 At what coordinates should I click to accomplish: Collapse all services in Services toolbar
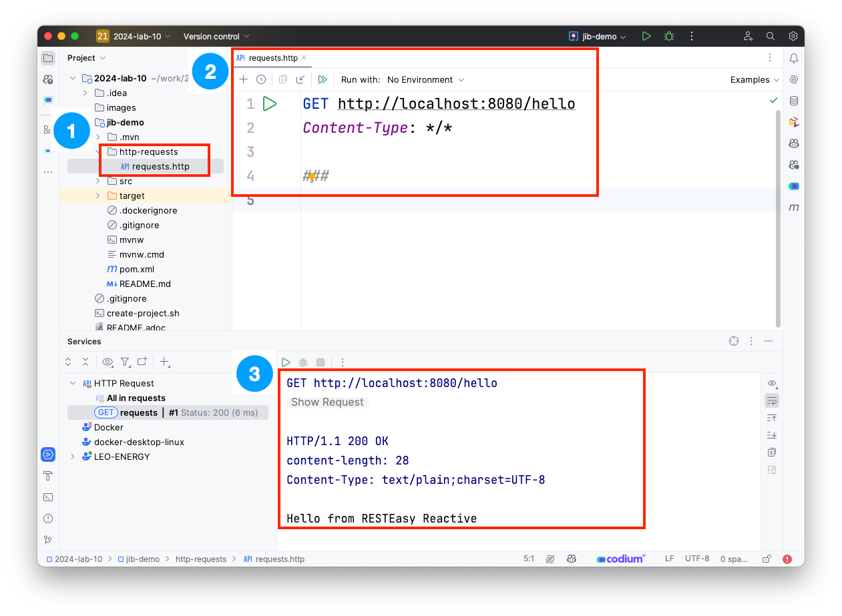pos(85,362)
